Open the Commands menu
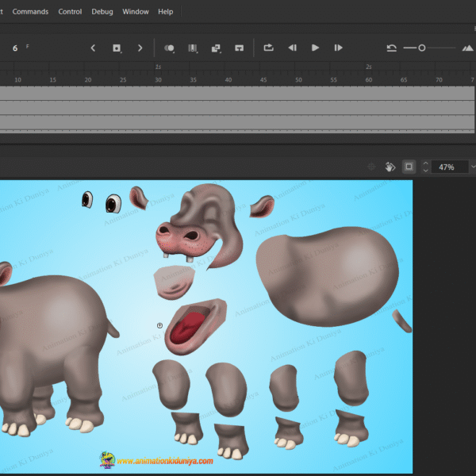The image size is (476, 476). (30, 12)
